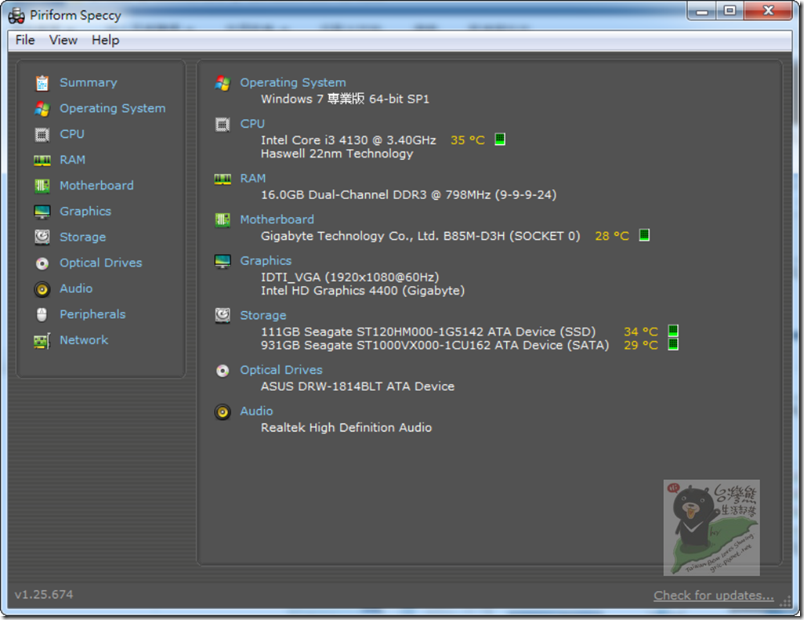The image size is (804, 620).
Task: Click the motherboard temperature green indicator icon
Action: [x=645, y=235]
